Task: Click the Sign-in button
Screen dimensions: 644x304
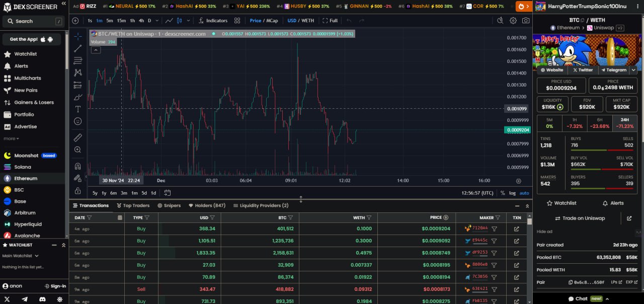Action: tap(55, 286)
